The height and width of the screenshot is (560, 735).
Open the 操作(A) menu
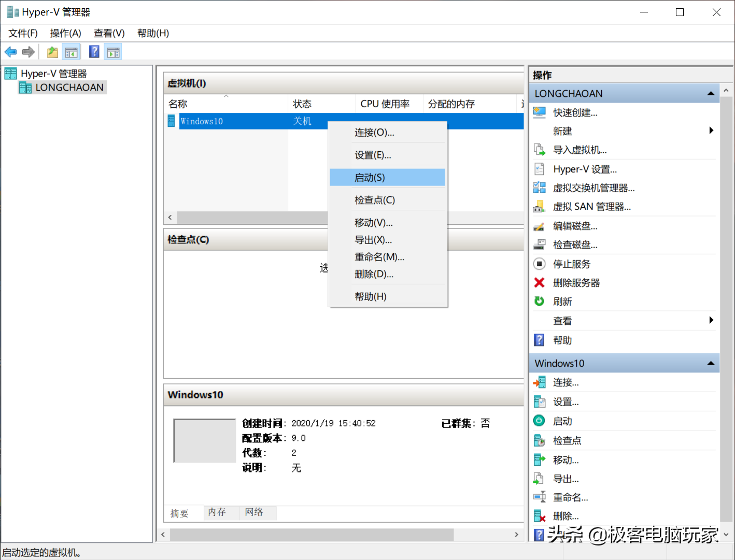coord(66,33)
